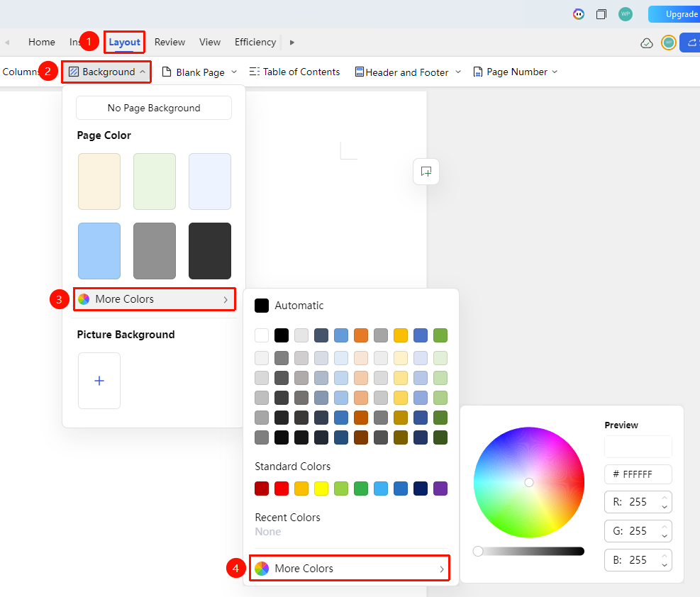
Task: Add a picture background with the plus tile
Action: pos(99,381)
